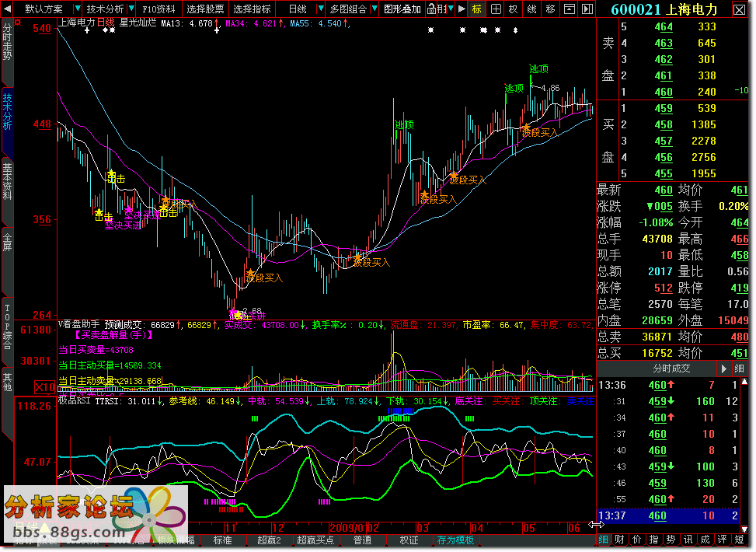The image size is (756, 552).
Task: Click buy level 1 price 459
Action: pos(664,109)
